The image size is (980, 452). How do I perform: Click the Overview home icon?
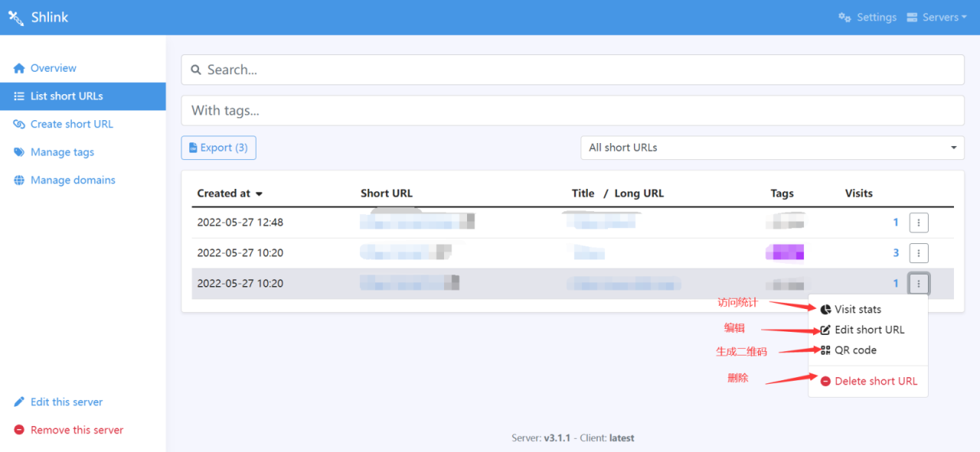pyautogui.click(x=19, y=69)
